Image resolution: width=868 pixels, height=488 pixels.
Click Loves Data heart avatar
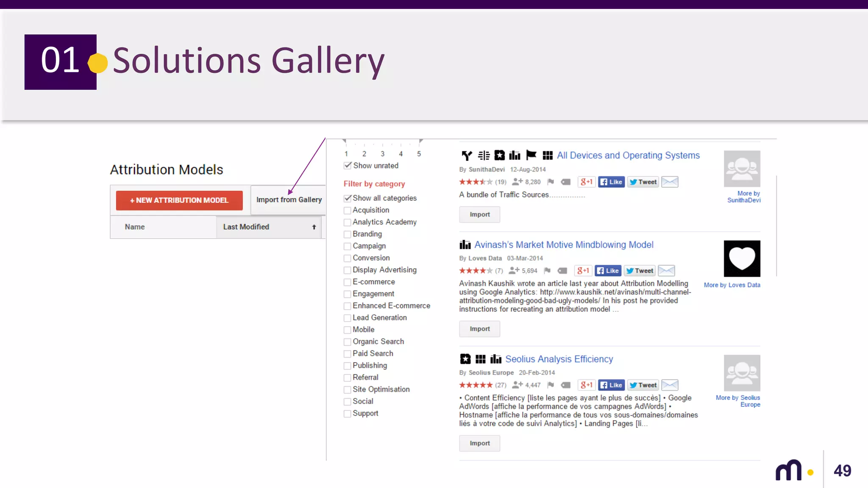click(x=742, y=258)
